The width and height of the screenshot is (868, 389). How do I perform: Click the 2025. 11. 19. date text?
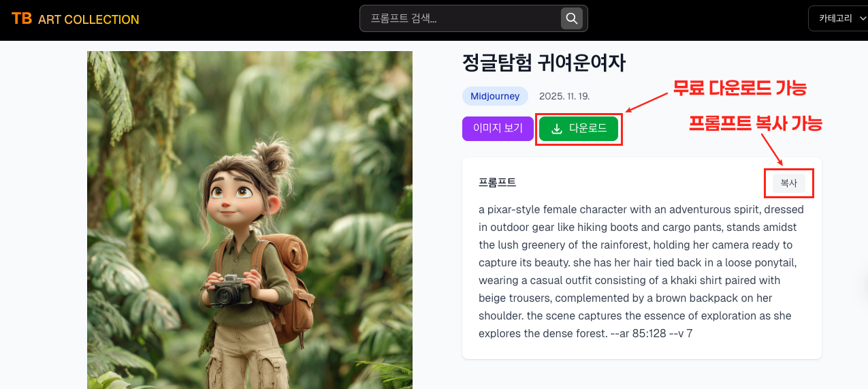coord(564,96)
